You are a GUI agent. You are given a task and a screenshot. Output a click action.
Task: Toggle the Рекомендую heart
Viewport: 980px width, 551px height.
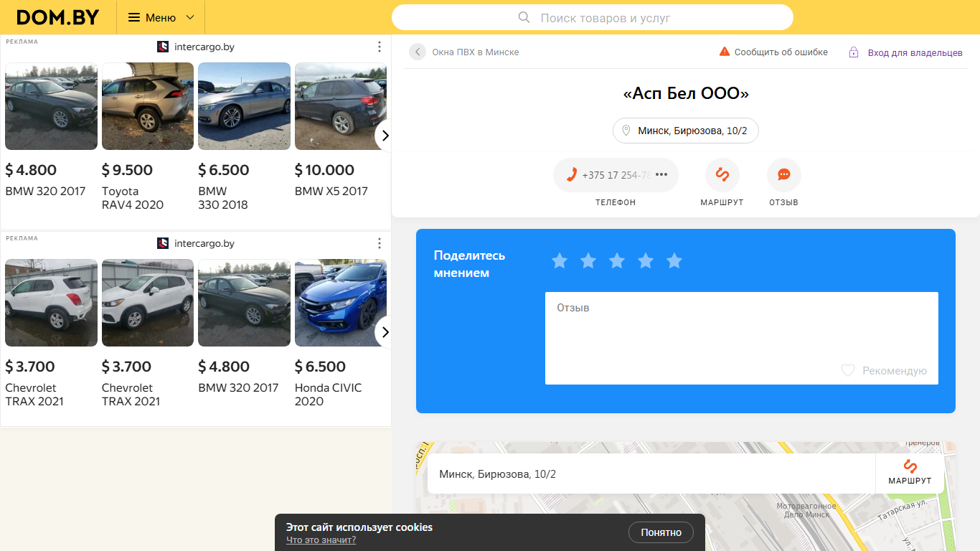tap(848, 370)
